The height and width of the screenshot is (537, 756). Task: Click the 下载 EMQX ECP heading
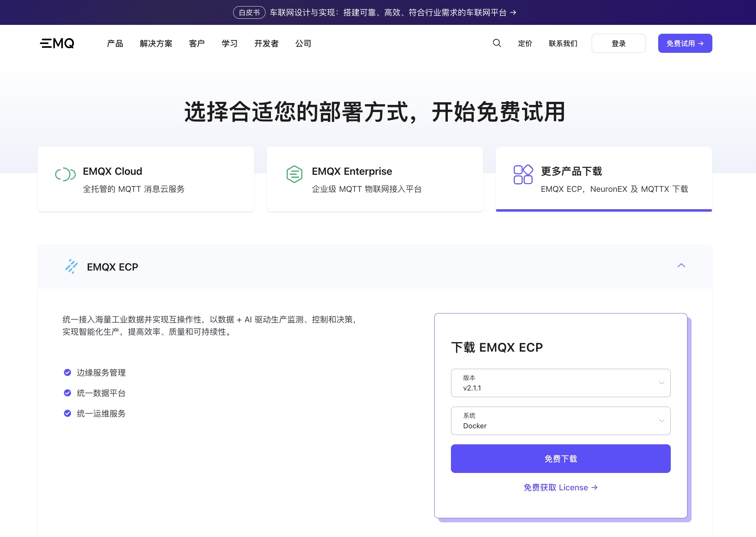497,348
